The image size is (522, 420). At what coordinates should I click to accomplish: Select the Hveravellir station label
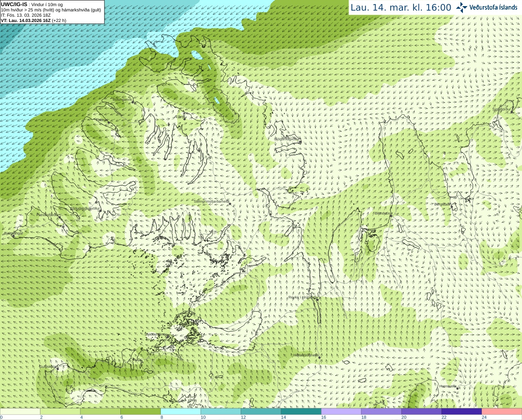[x=448, y=386]
